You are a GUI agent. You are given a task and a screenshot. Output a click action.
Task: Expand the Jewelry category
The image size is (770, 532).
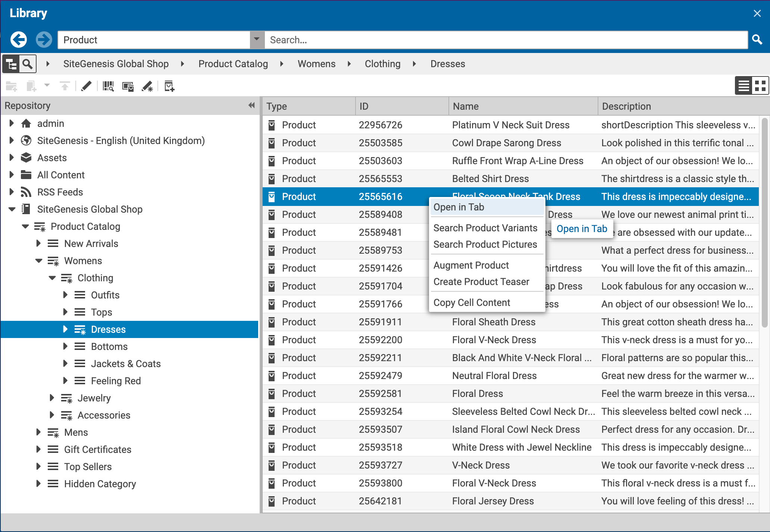coord(52,398)
